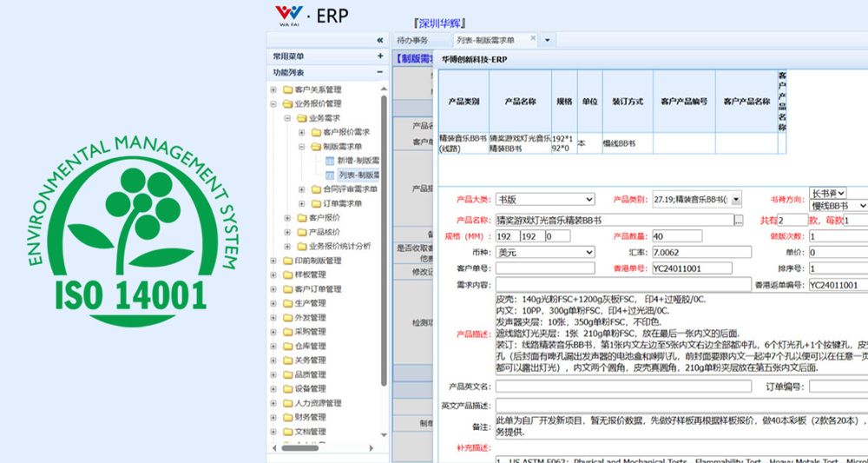Click the 功能列表 panel header

coord(326,72)
